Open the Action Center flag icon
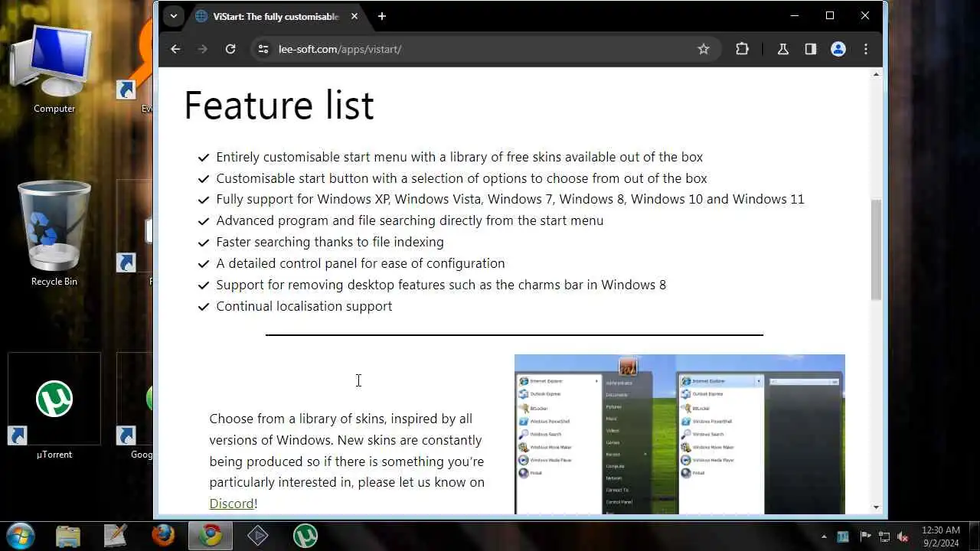The height and width of the screenshot is (551, 980). (864, 536)
